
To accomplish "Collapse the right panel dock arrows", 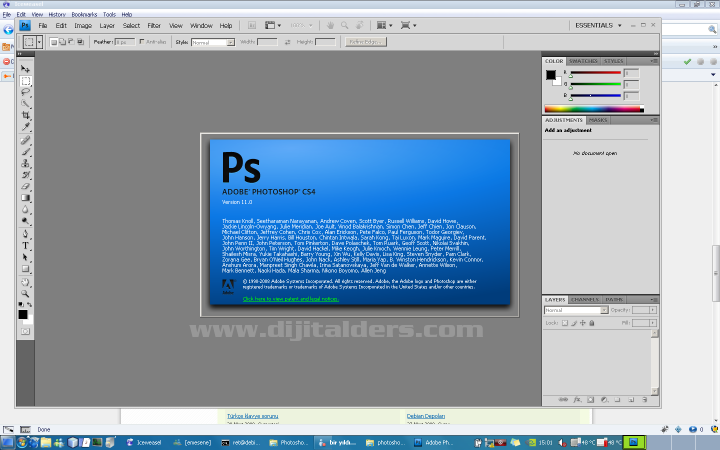I will pos(655,54).
